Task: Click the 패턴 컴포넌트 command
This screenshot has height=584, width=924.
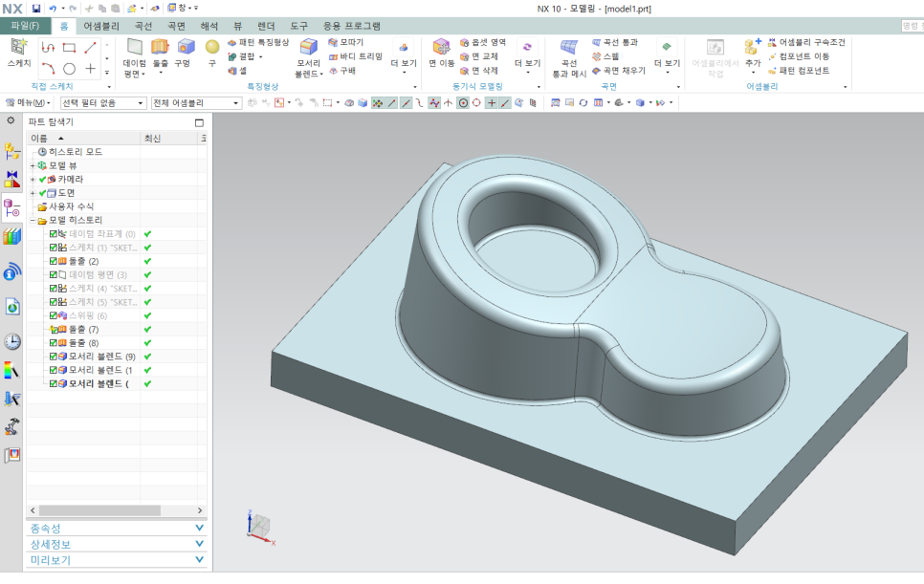Action: [x=799, y=71]
